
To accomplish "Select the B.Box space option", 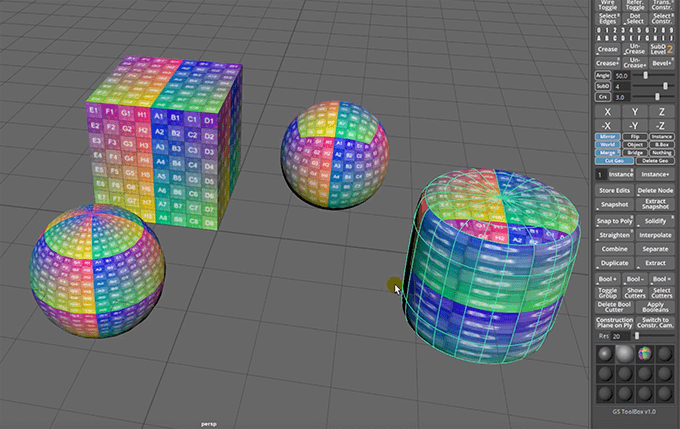I will coord(662,144).
